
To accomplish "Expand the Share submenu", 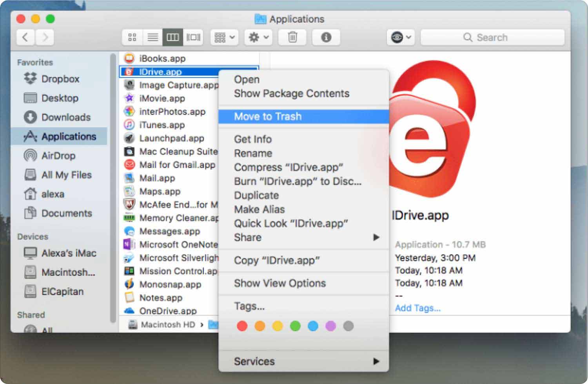I will click(x=304, y=238).
